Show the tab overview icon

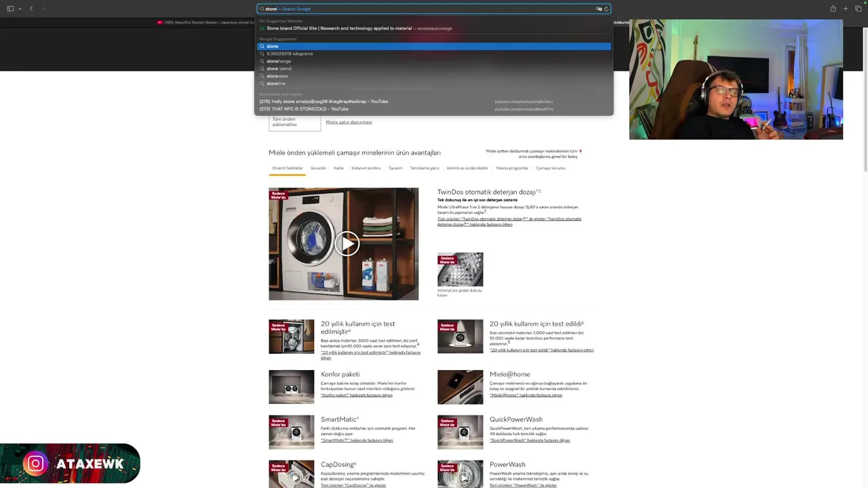coord(859,9)
